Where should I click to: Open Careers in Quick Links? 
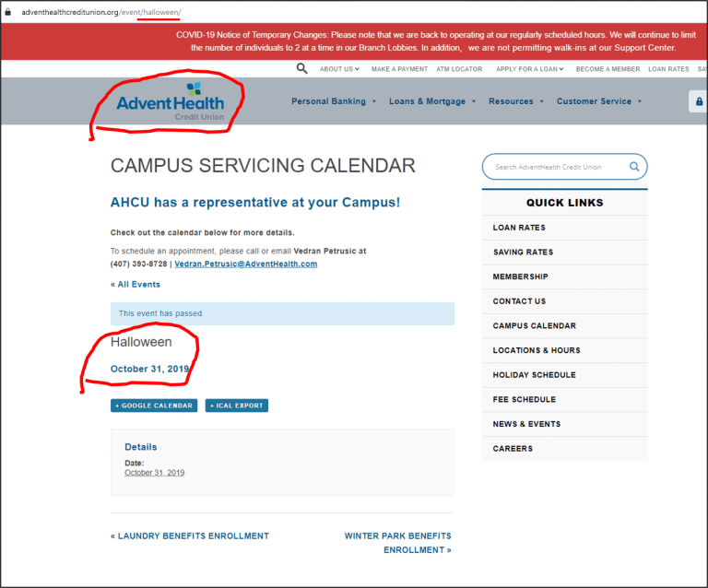[564, 449]
